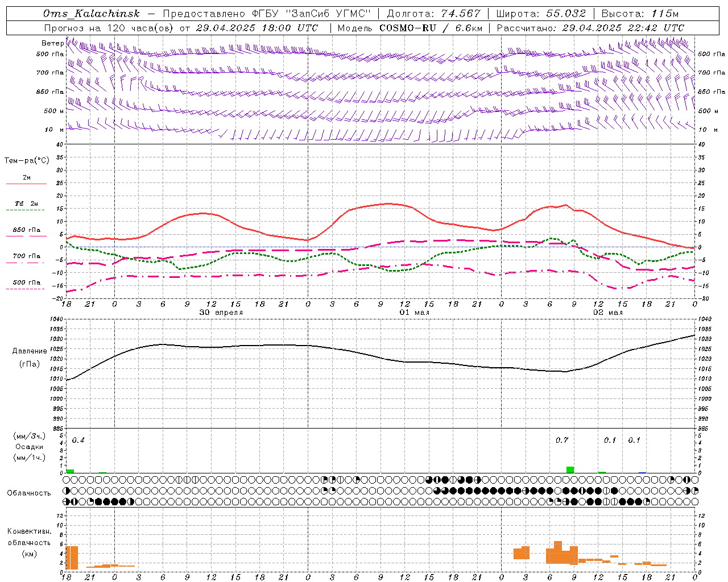
Task: Click the Давление pressure panel label
Action: click(x=30, y=351)
